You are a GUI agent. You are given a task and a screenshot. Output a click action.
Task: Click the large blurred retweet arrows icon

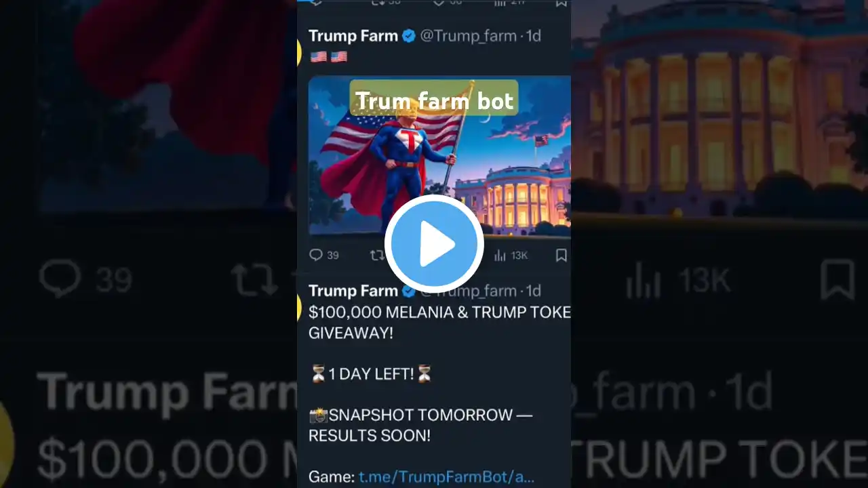(253, 279)
